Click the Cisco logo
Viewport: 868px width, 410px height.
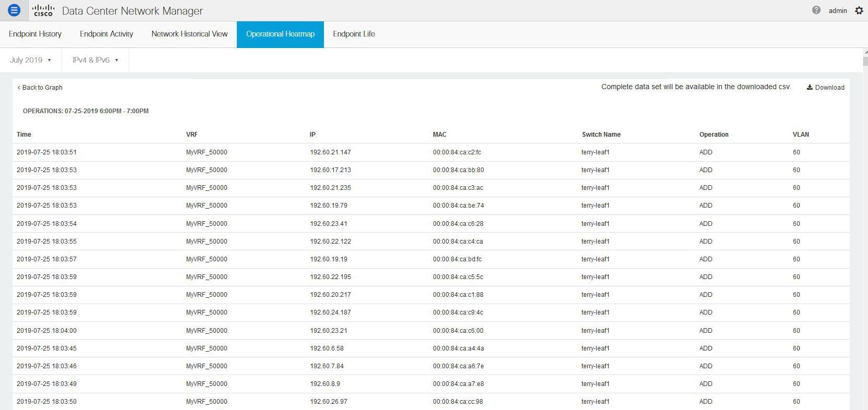(43, 10)
